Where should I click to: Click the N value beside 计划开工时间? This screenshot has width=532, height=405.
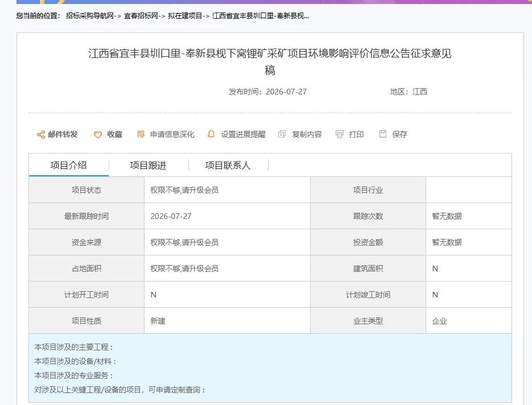tap(154, 295)
